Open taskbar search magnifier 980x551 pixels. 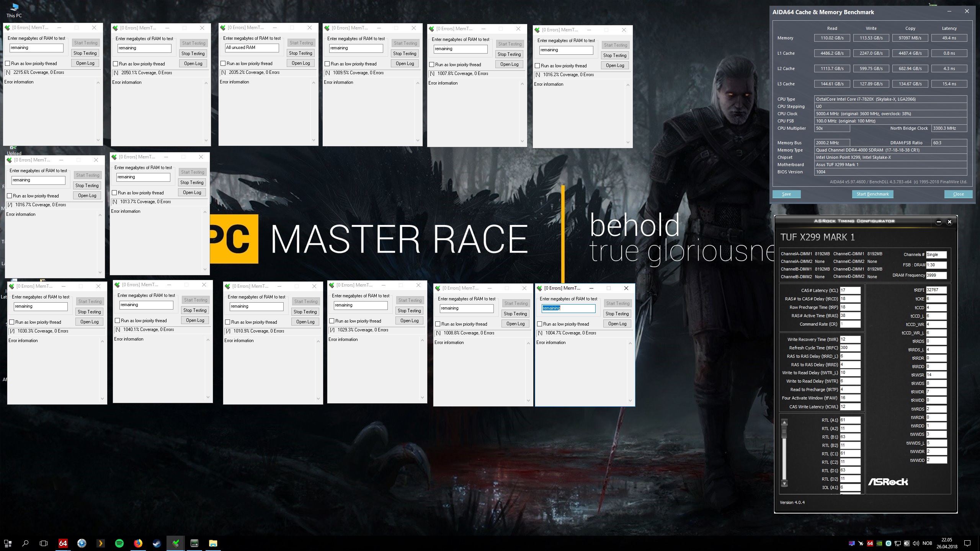pyautogui.click(x=26, y=543)
